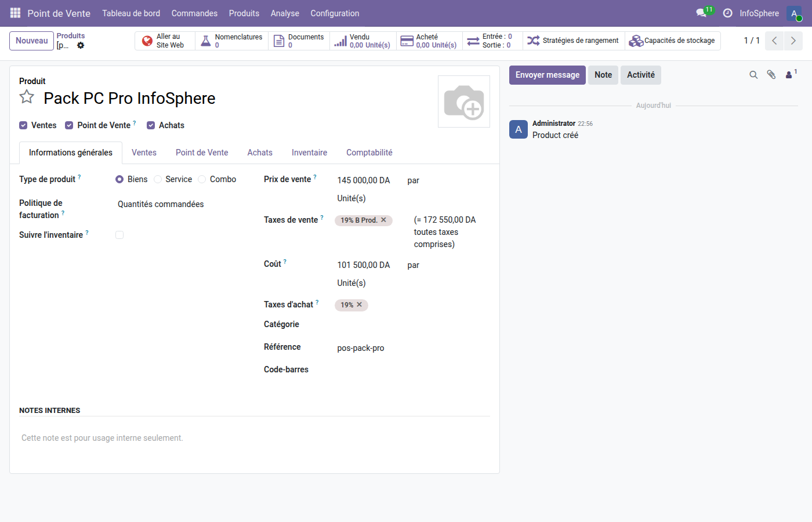Image resolution: width=812 pixels, height=522 pixels.
Task: Select the Stratégies de rangement shuffle icon
Action: click(532, 41)
